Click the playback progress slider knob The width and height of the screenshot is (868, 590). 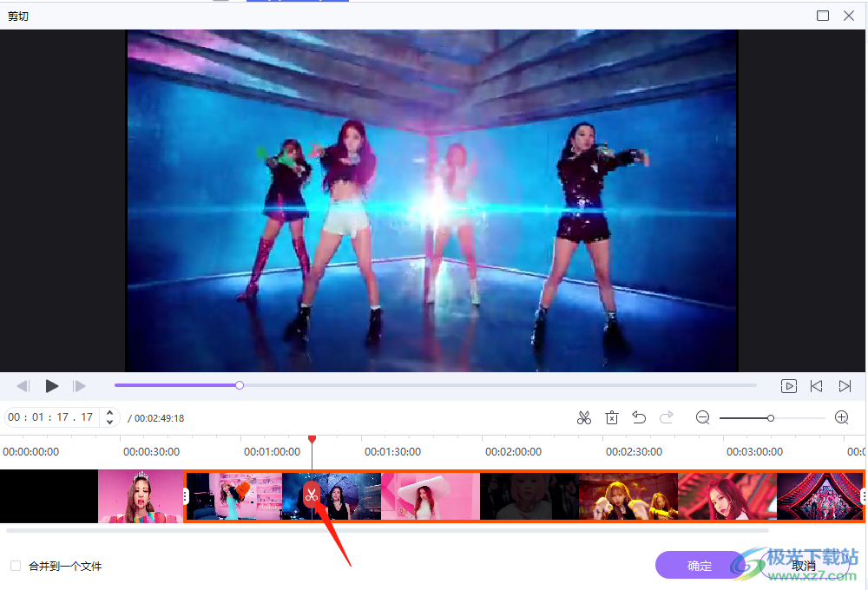pyautogui.click(x=240, y=385)
